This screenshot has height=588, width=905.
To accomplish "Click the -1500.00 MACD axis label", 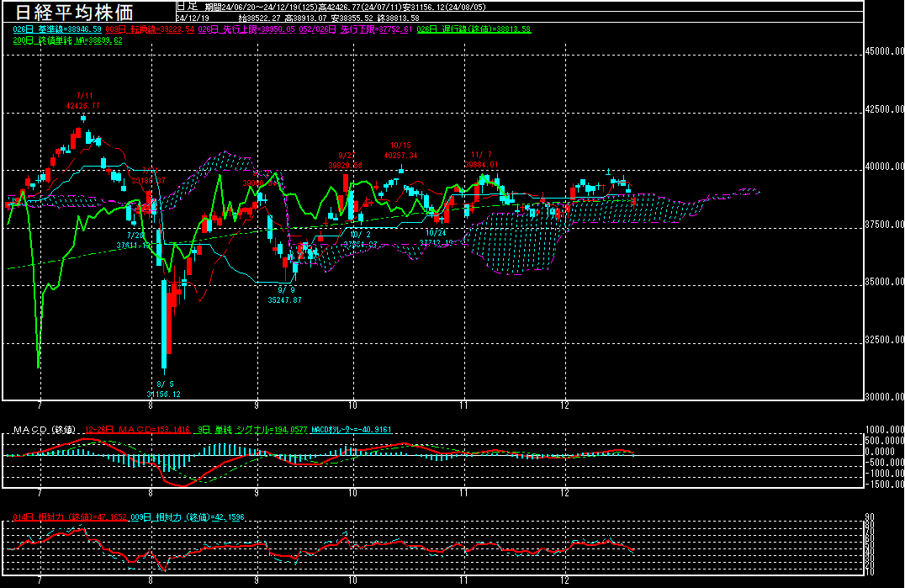I will 884,485.
